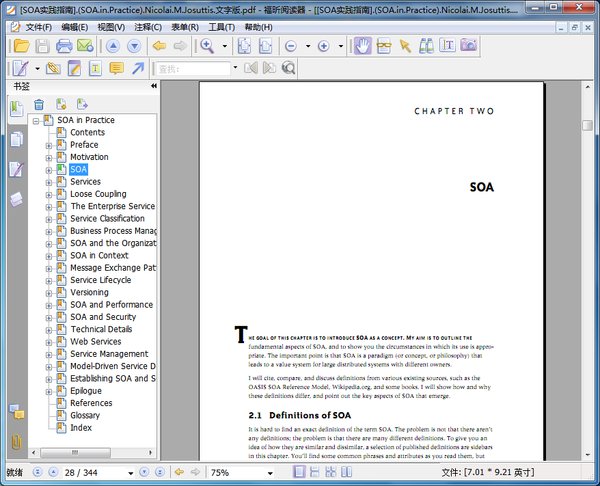Toggle facing pages layout mode
This screenshot has height=486, width=600.
click(x=346, y=472)
